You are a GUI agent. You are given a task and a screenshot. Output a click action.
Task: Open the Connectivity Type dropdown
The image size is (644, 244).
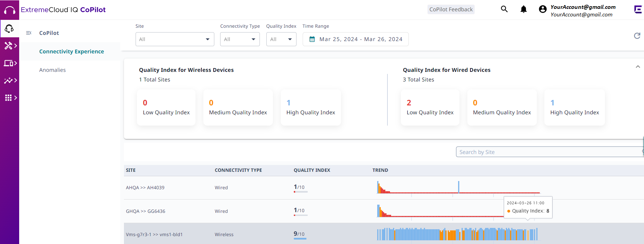point(240,39)
